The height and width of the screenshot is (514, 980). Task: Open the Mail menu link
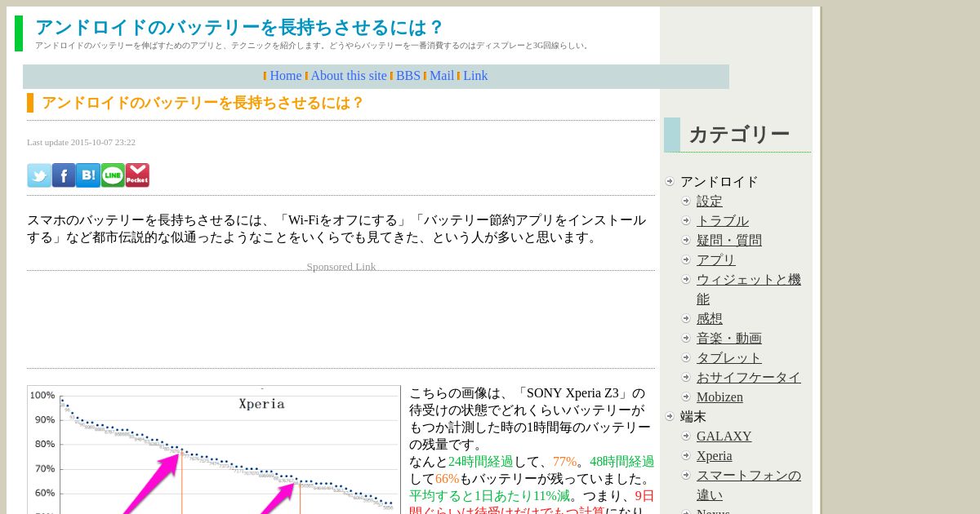tap(442, 76)
